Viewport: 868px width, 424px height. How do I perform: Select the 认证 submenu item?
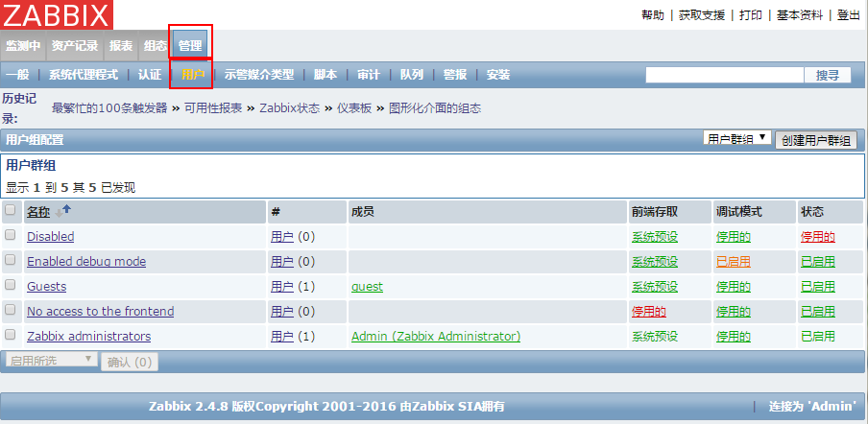click(150, 75)
